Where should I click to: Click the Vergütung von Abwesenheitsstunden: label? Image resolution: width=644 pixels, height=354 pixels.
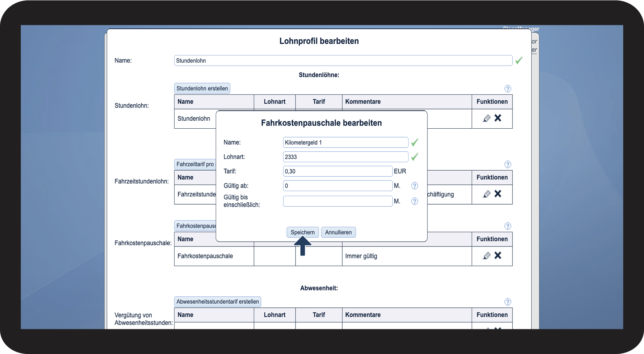(144, 319)
